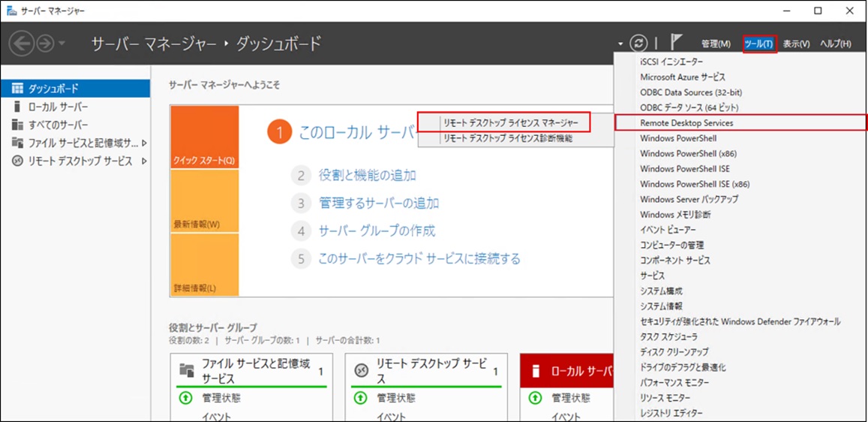The width and height of the screenshot is (868, 422).
Task: Click ファイル サービスと記憶域サービス tile header
Action: tap(255, 370)
